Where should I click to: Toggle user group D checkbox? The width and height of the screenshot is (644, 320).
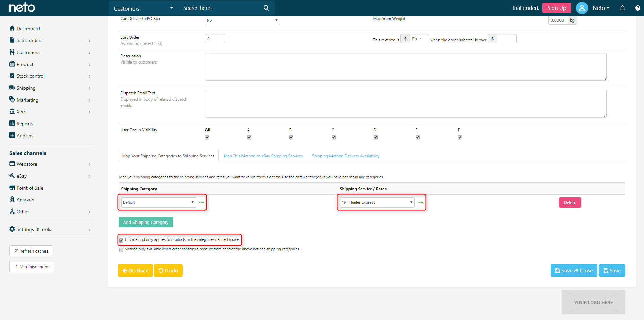(x=376, y=137)
